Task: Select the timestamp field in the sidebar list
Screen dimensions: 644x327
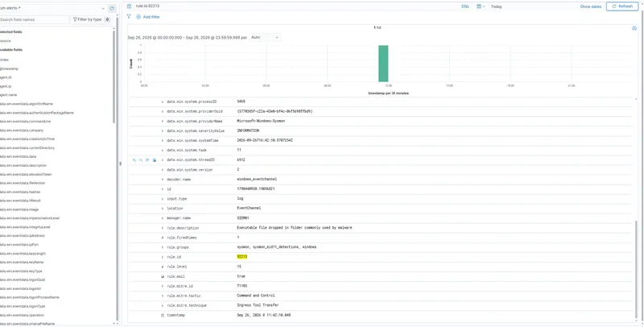Action: pos(9,68)
